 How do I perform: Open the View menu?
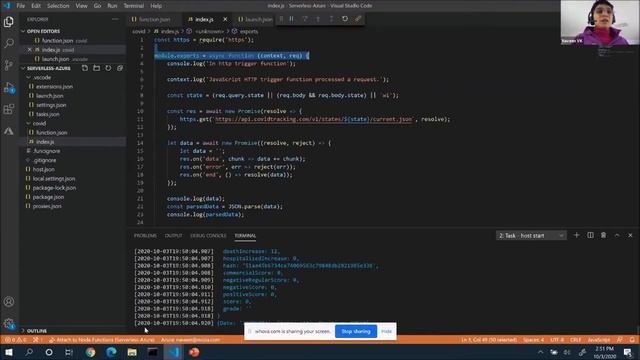pyautogui.click(x=81, y=6)
